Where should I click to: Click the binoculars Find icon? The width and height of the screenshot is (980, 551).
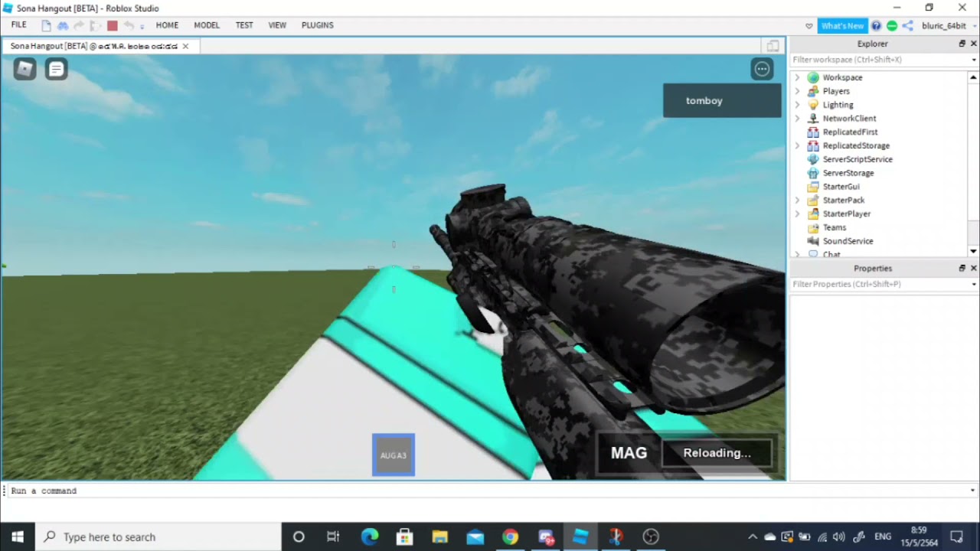click(63, 25)
